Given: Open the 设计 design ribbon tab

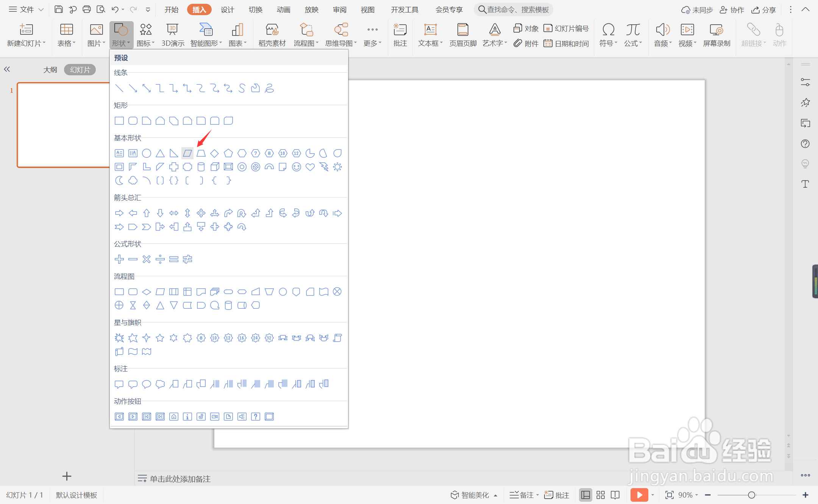Looking at the screenshot, I should click(x=227, y=9).
